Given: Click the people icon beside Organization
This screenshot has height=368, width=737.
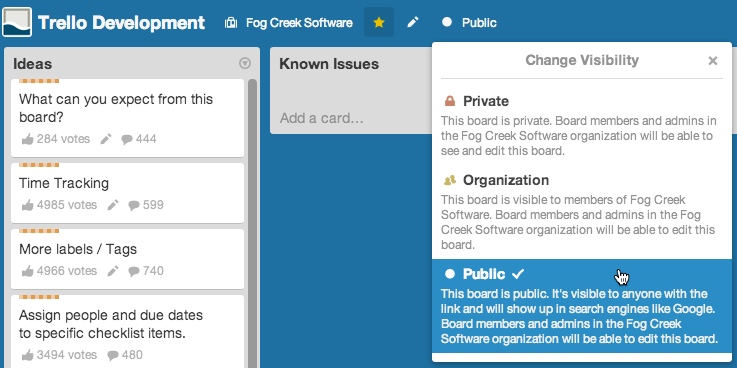Looking at the screenshot, I should [450, 180].
